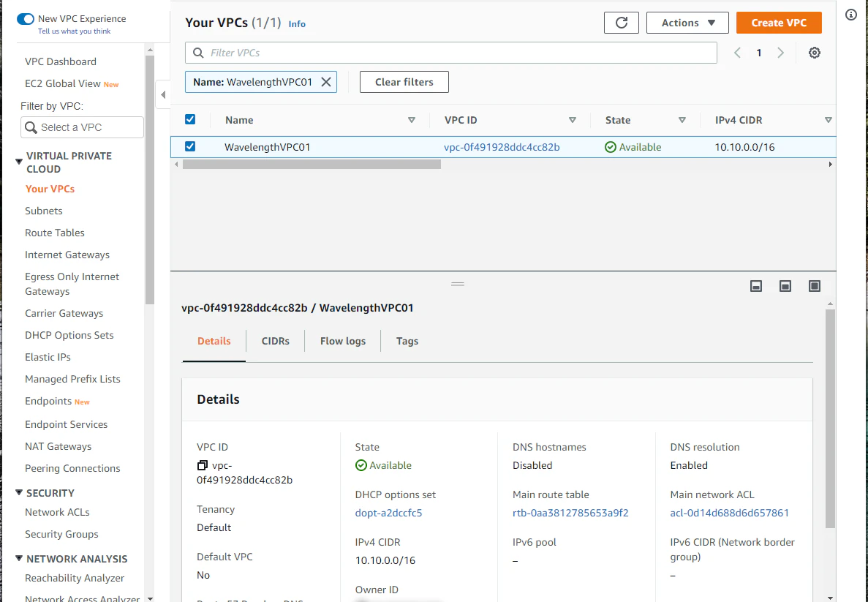Open Managed Prefix Lists page
868x602 pixels.
pos(72,380)
